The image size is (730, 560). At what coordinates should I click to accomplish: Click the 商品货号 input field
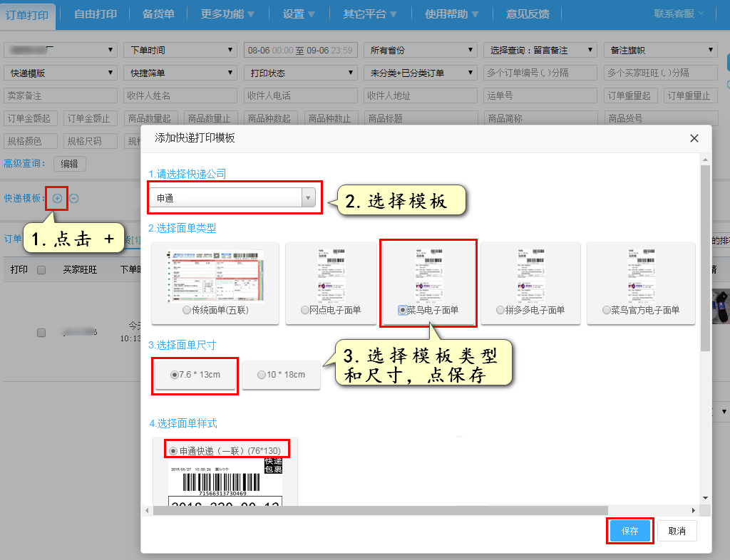[661, 118]
